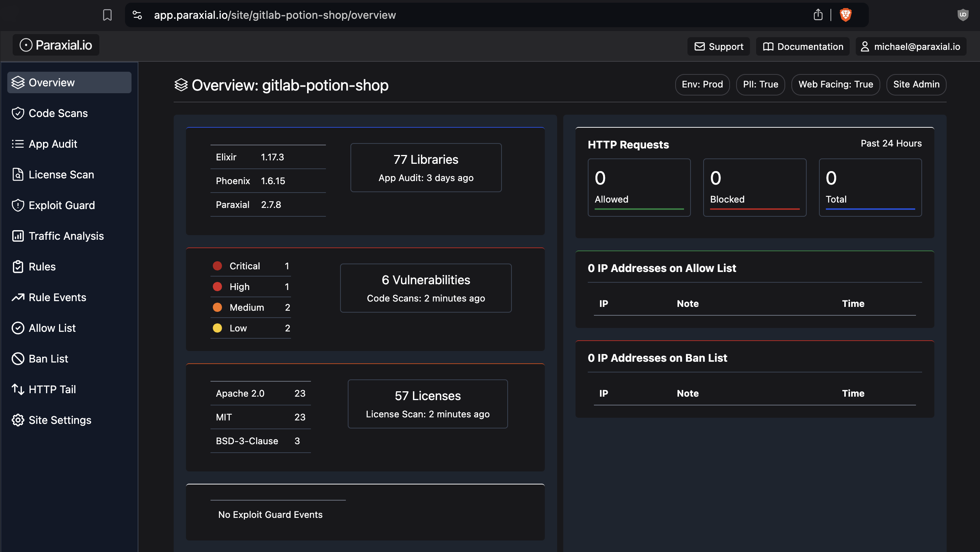The height and width of the screenshot is (552, 980).
Task: Click layers icon beside Overview heading
Action: 181,85
